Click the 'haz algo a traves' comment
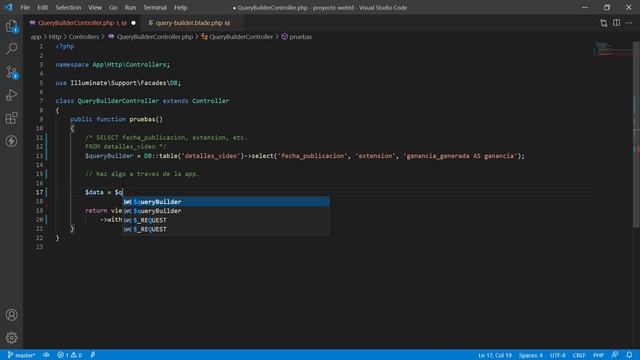The width and height of the screenshot is (640, 360). point(142,174)
